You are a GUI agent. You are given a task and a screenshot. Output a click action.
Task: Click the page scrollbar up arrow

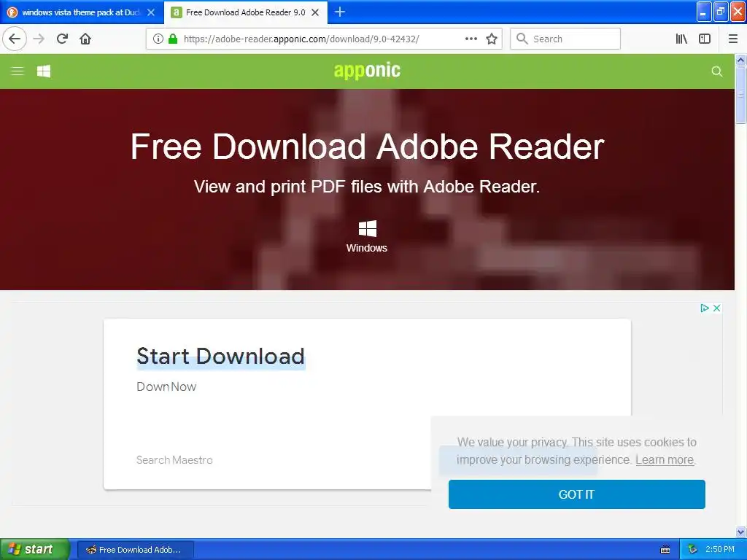pos(740,60)
